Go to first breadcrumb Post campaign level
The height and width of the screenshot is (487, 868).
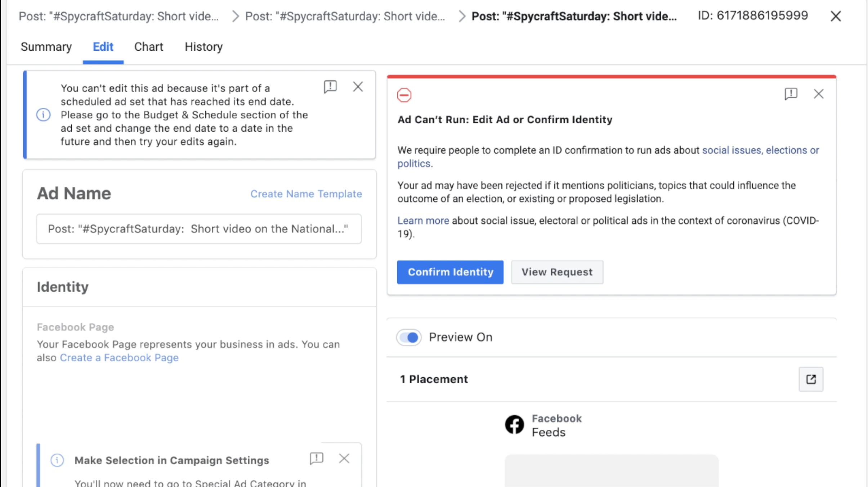coord(118,16)
